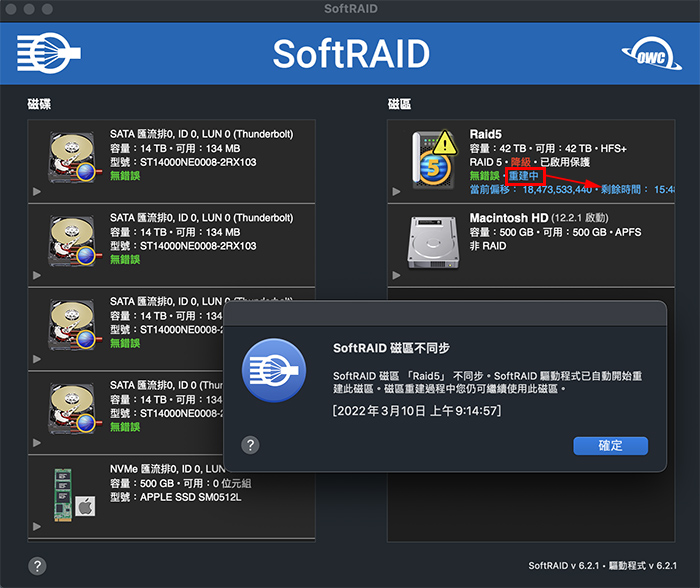Click the SoftRAID logo in the blue header
The height and width of the screenshot is (588, 700).
(49, 53)
